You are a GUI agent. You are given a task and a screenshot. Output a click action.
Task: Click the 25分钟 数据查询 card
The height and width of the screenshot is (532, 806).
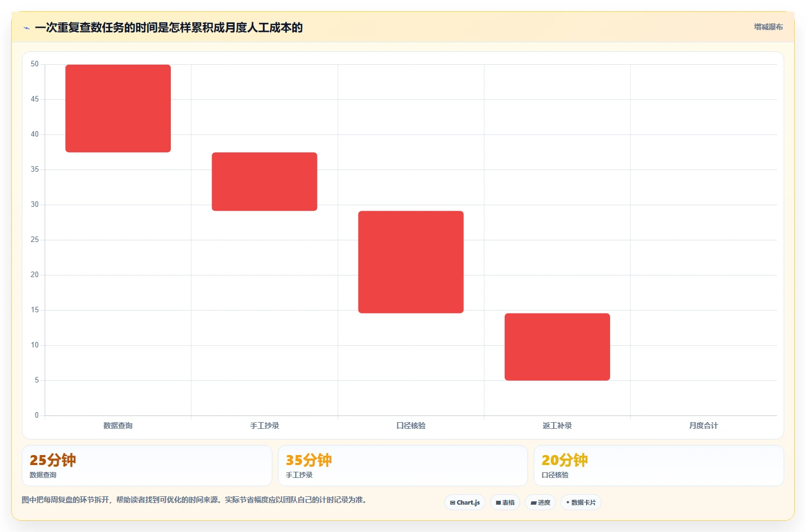pos(147,466)
